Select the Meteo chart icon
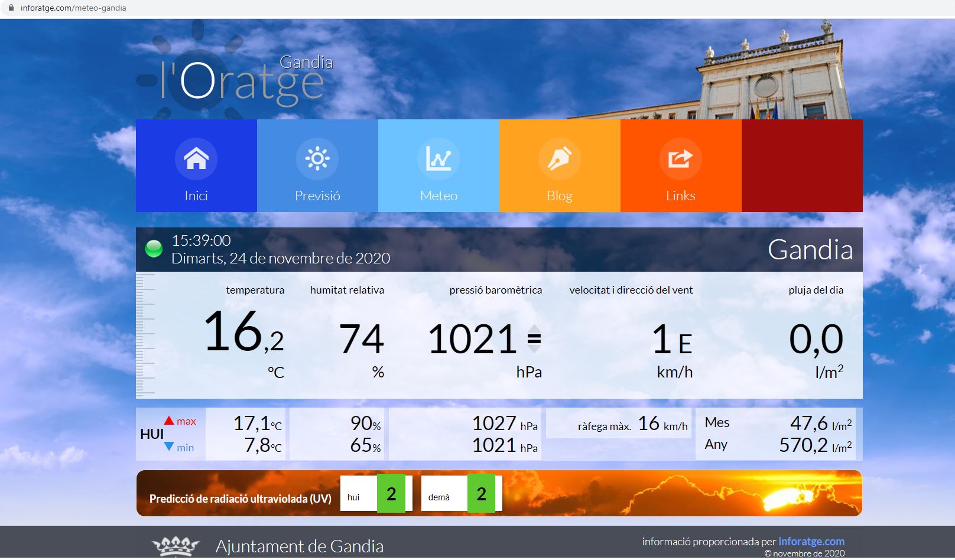Screen dimensions: 955x560 coord(438,158)
